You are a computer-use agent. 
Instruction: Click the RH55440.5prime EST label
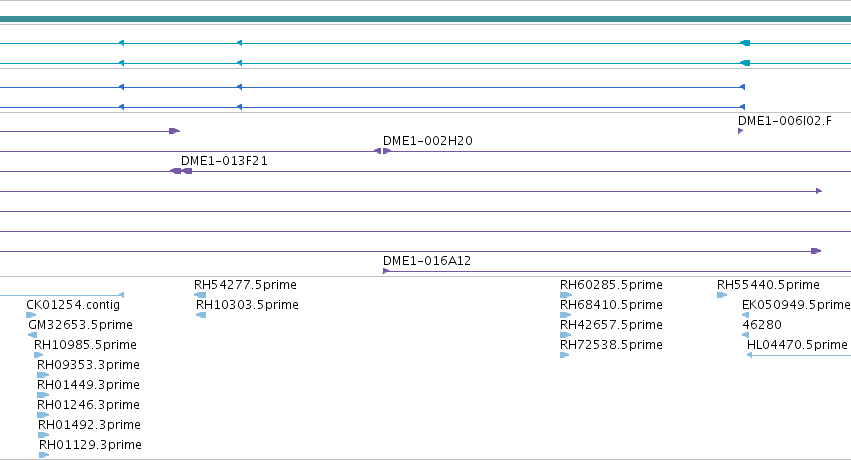click(768, 285)
